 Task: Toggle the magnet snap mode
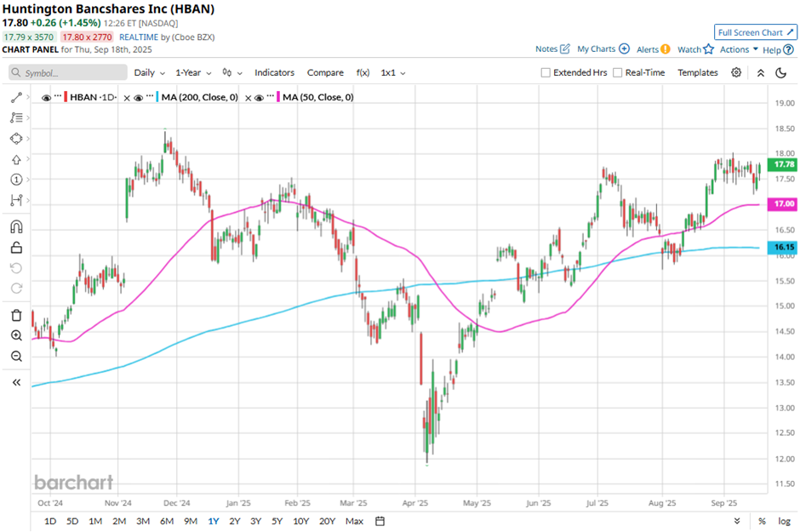[x=16, y=227]
